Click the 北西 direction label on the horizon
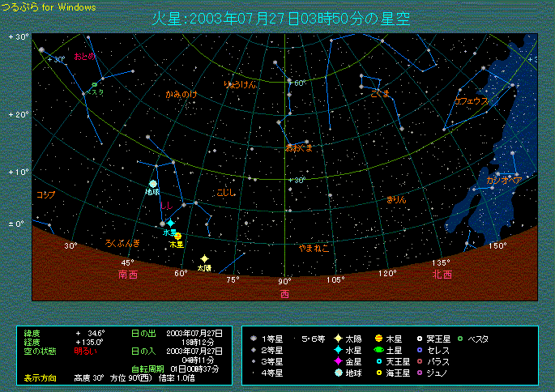The width and height of the screenshot is (555, 392). (x=442, y=274)
